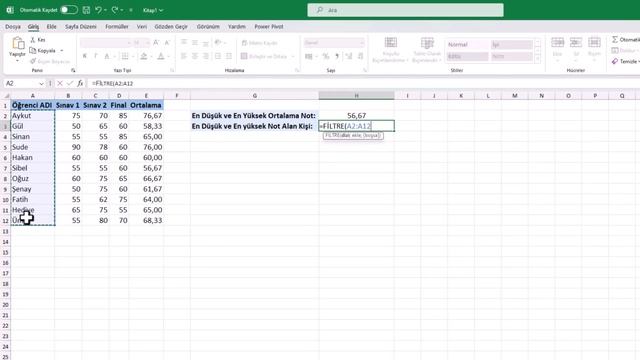Open the Kitap1 file name dropdown
The height and width of the screenshot is (360, 640).
point(153,10)
